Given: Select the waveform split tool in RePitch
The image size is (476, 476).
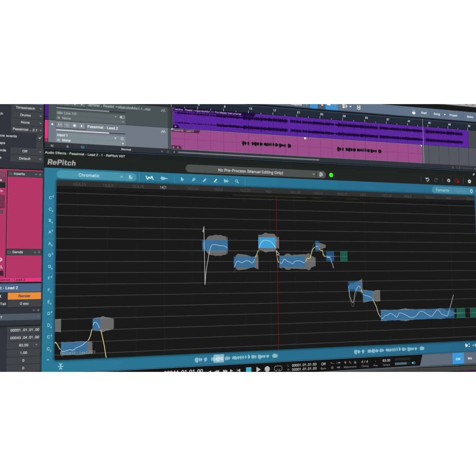Looking at the screenshot, I should (226, 181).
